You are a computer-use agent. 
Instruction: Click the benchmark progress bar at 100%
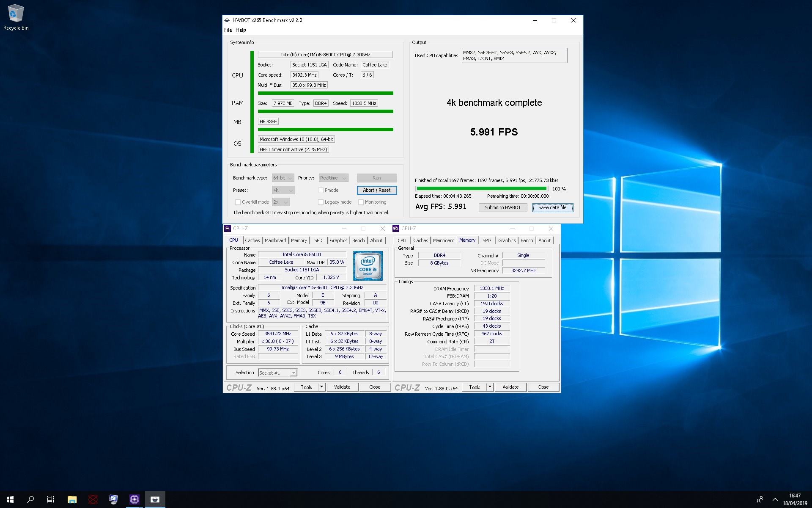click(481, 189)
